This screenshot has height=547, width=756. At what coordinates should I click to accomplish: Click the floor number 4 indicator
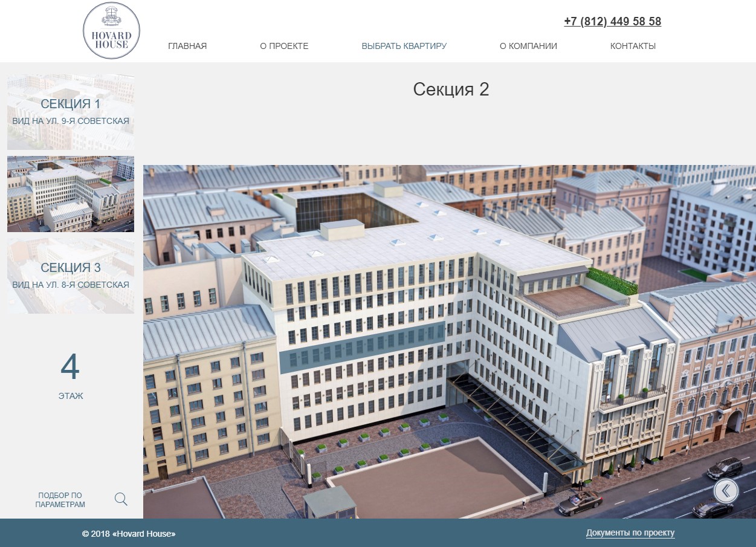pyautogui.click(x=70, y=367)
